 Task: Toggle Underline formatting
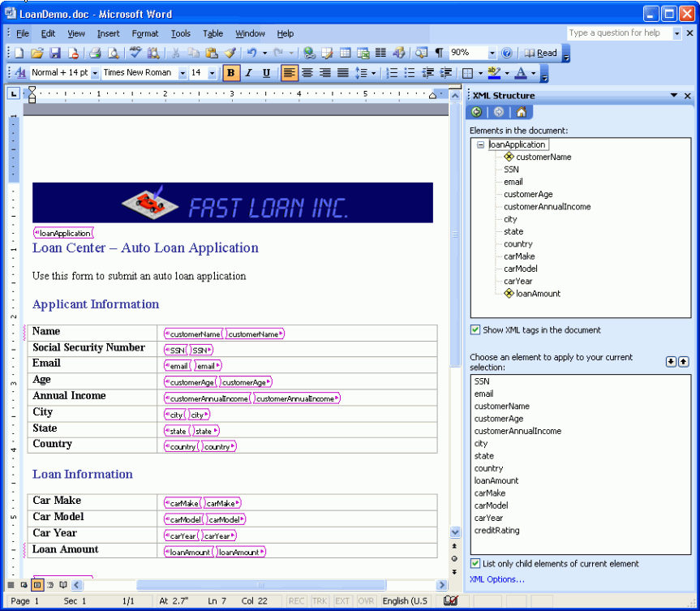point(267,73)
